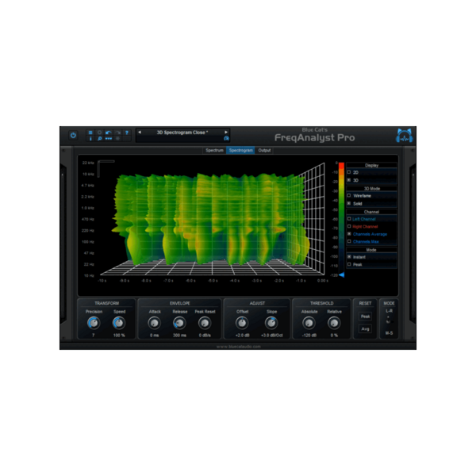Click the Reset Peak button
Screen dimensions: 476x476
point(365,317)
